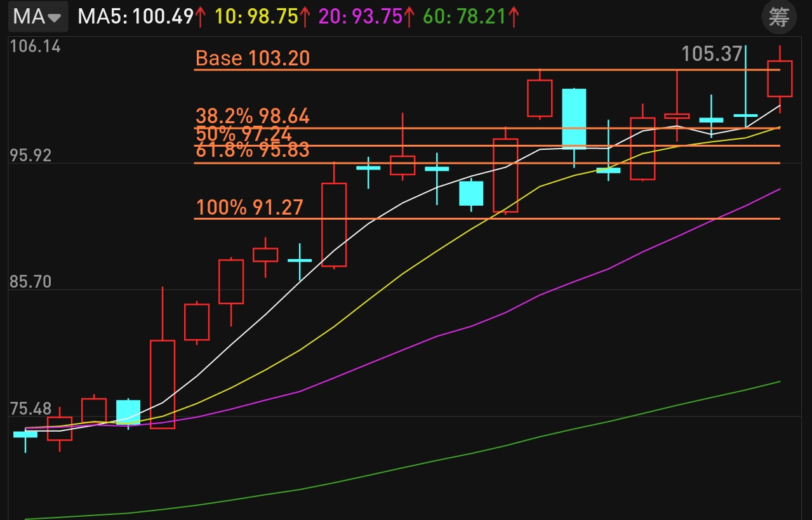812x520 pixels.
Task: Select the large cyan candlestick below Base line
Action: click(x=574, y=118)
